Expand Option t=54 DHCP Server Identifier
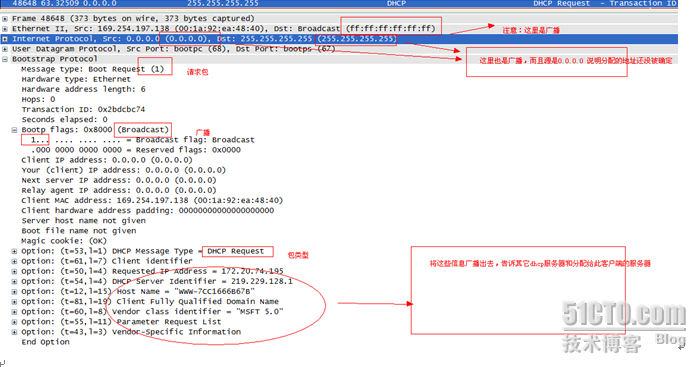The height and width of the screenshot is (367, 700). 14,282
